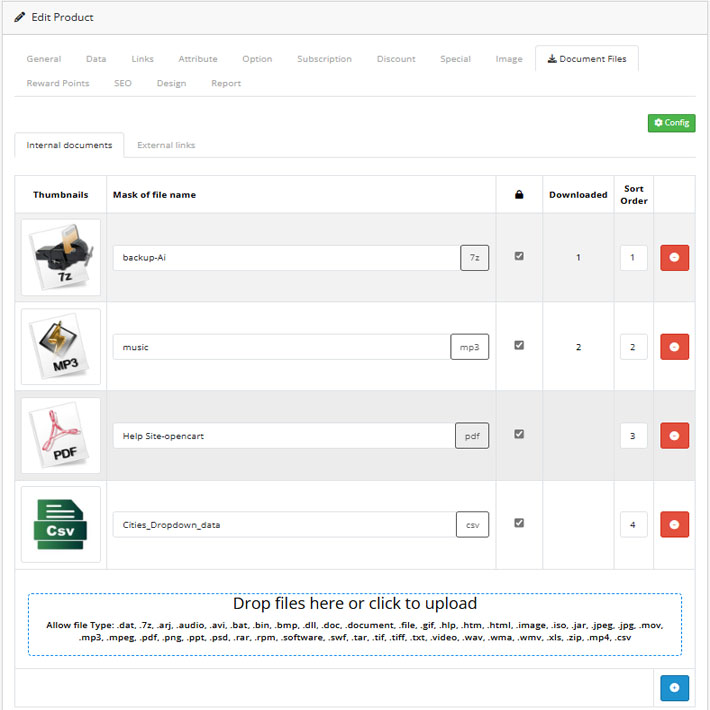710x710 pixels.
Task: Toggle lock checkbox for Cities_Dropdown_data
Action: tap(519, 523)
